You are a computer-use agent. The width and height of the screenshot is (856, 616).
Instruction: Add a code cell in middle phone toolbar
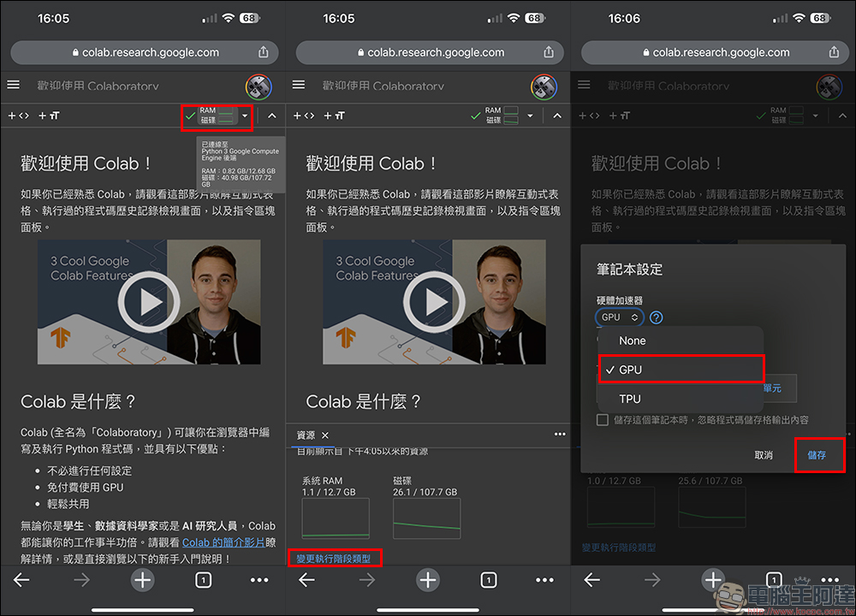tap(304, 115)
